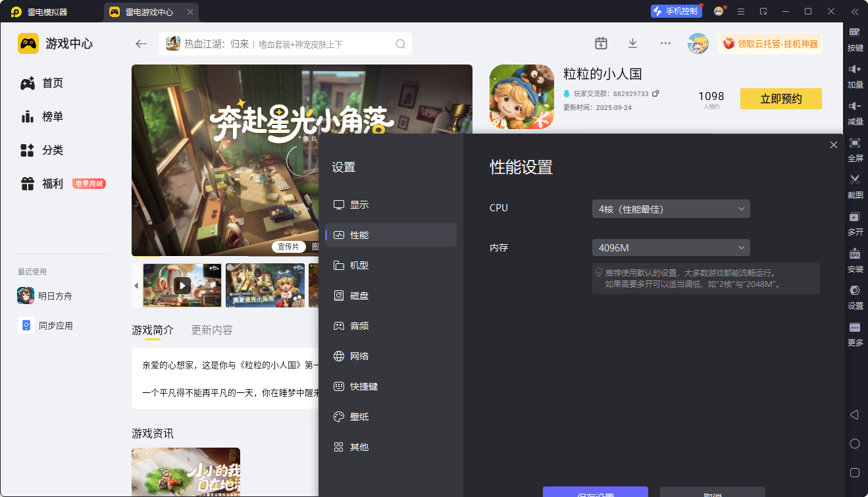Click the 立即预约 button
Viewport: 868px width, 497px height.
(x=780, y=99)
